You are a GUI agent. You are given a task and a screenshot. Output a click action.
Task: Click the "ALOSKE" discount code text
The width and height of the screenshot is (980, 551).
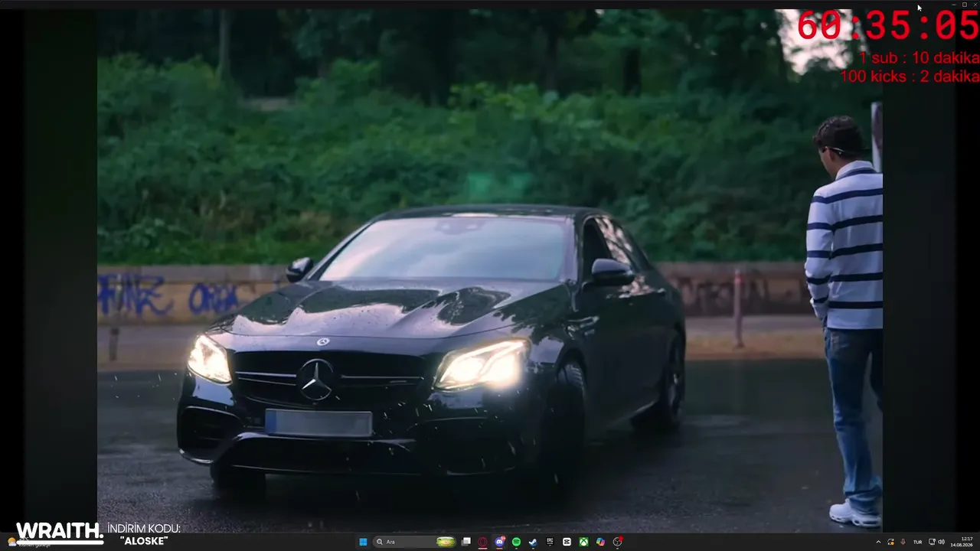pos(144,541)
